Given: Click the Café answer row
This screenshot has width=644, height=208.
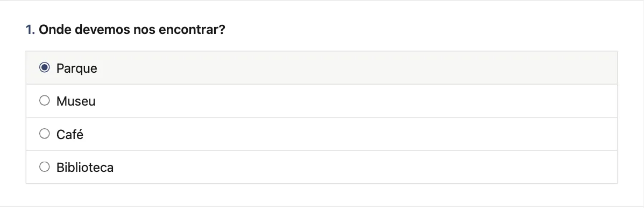Looking at the screenshot, I should point(322,134).
